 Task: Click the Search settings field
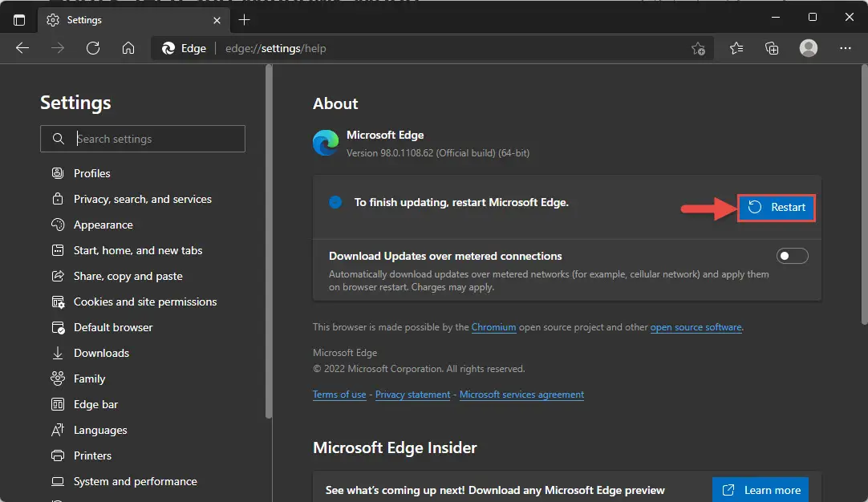tap(143, 139)
